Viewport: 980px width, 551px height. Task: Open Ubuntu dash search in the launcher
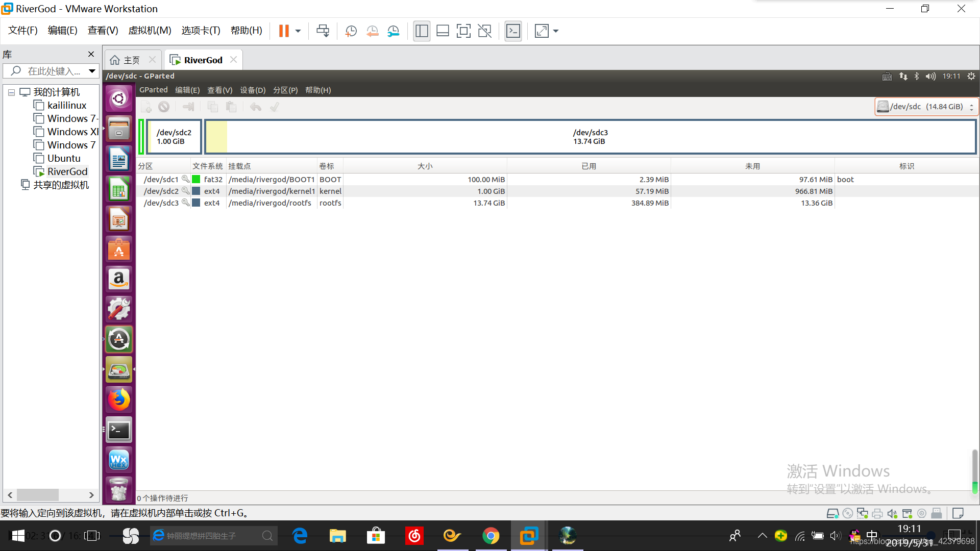tap(119, 98)
